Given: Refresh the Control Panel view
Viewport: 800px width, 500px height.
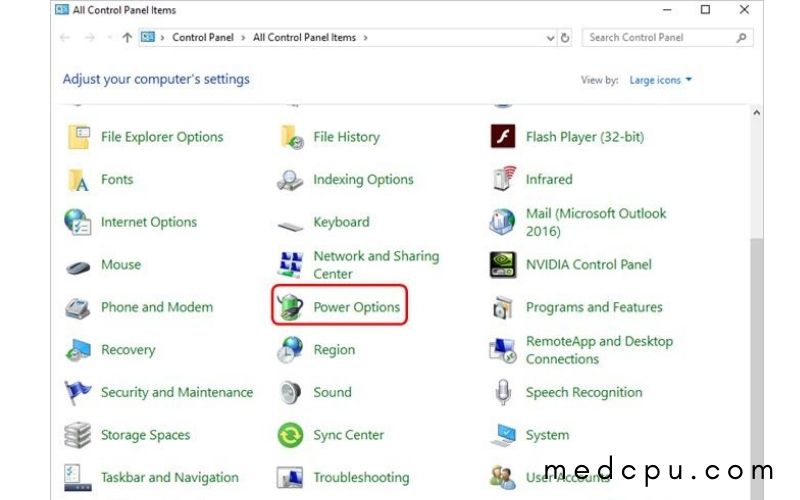Looking at the screenshot, I should coord(565,38).
